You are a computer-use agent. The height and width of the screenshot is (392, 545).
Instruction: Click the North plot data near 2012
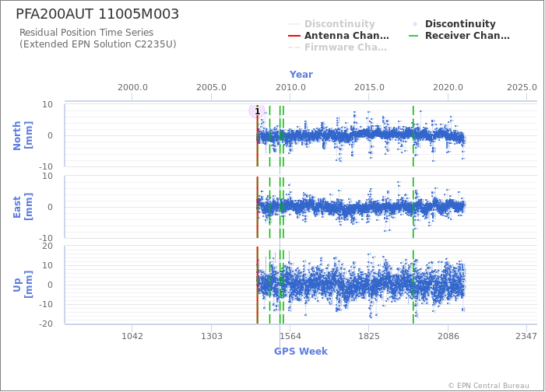[322, 135]
